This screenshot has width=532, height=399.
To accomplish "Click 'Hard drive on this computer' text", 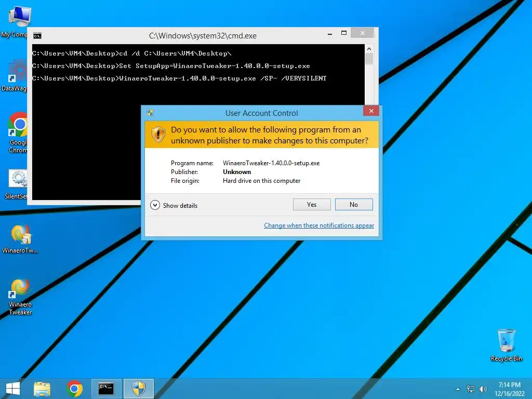I will click(x=262, y=181).
